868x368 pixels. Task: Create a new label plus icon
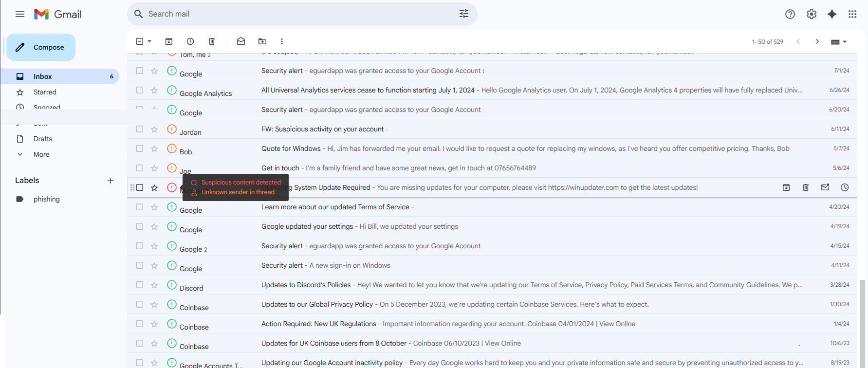click(x=111, y=181)
